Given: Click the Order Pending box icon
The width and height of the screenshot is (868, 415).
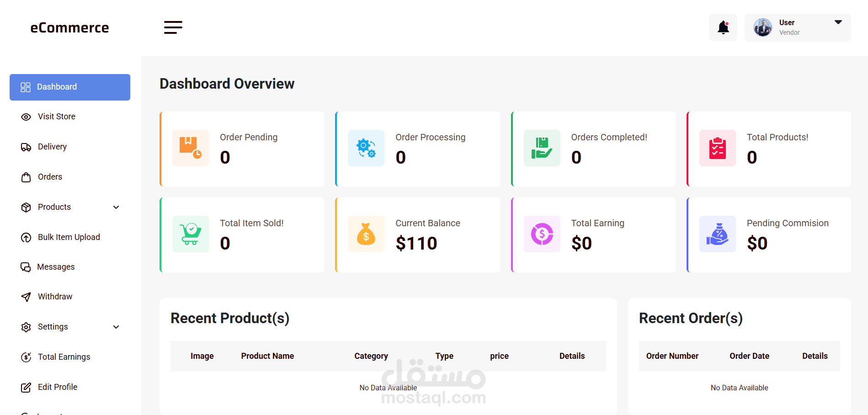Looking at the screenshot, I should [x=191, y=148].
